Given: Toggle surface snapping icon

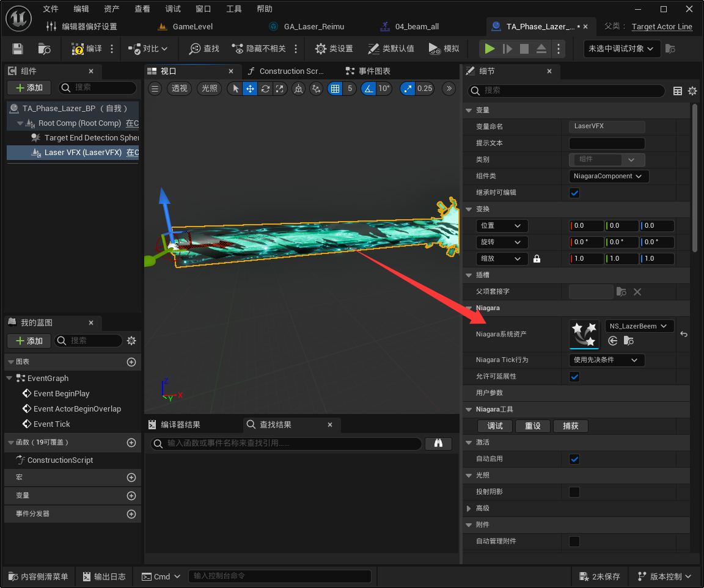Looking at the screenshot, I should tap(317, 89).
